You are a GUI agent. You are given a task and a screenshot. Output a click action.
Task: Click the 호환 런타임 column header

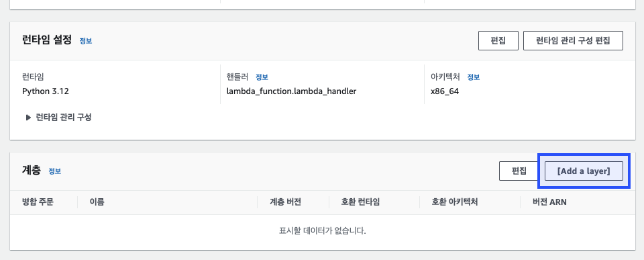[360, 202]
